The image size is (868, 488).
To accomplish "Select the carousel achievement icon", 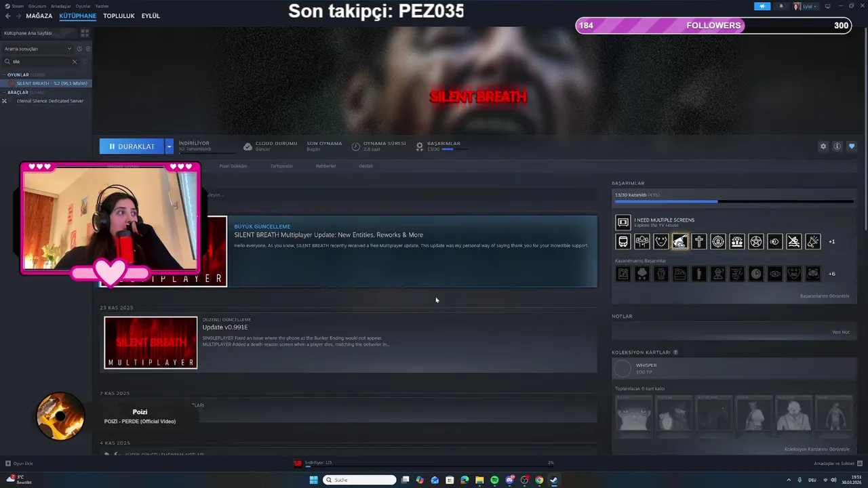I will click(x=736, y=241).
